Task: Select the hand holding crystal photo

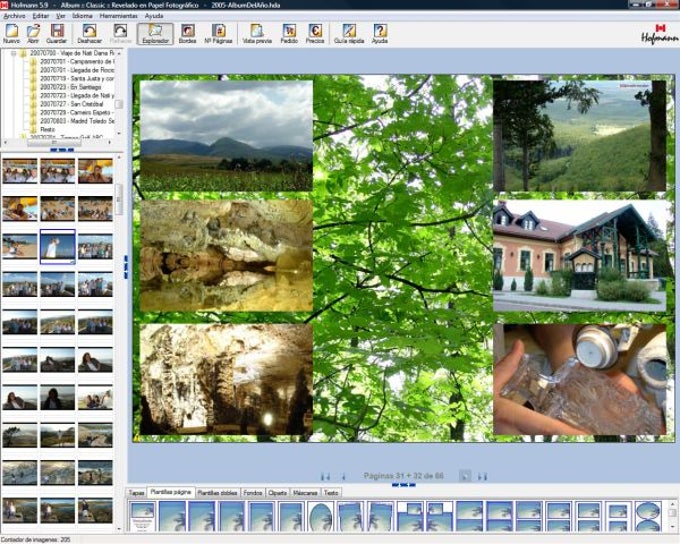Action: [x=579, y=379]
